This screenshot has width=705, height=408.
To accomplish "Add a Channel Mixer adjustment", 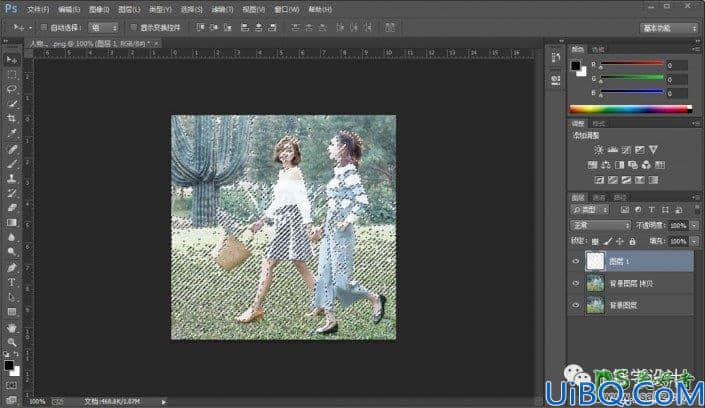I will click(646, 165).
